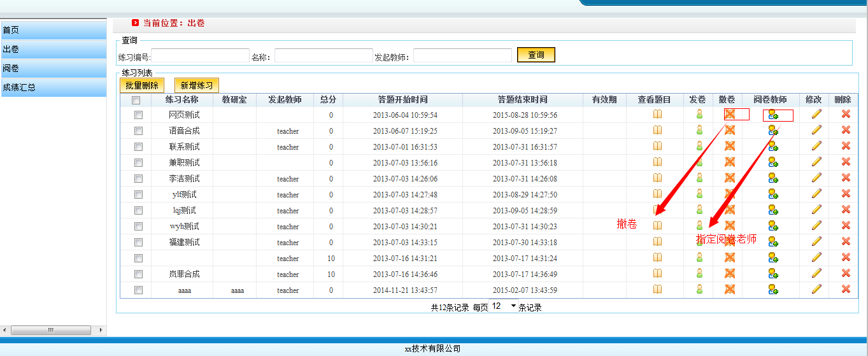868x356 pixels.
Task: Check the box for 联系测试 row
Action: tap(138, 147)
